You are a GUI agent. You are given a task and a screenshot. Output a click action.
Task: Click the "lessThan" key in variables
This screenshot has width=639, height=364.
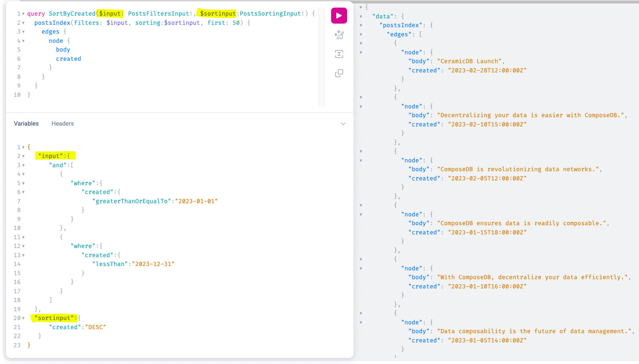tap(110, 264)
